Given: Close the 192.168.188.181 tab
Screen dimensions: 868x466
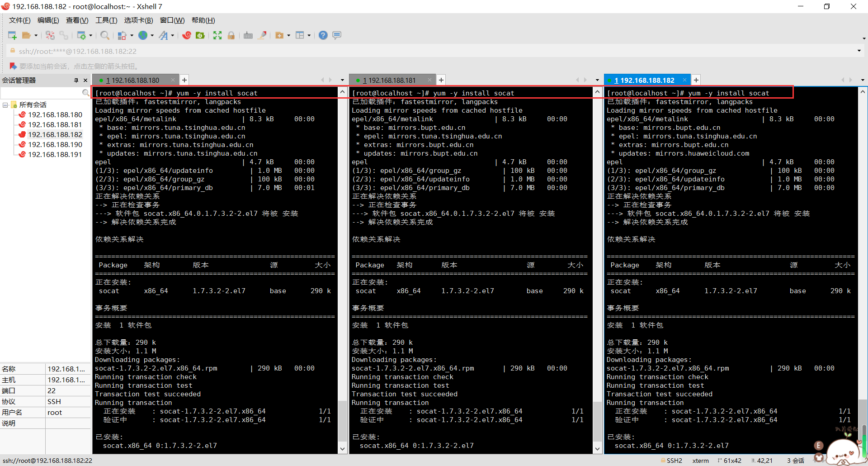Looking at the screenshot, I should pyautogui.click(x=429, y=80).
